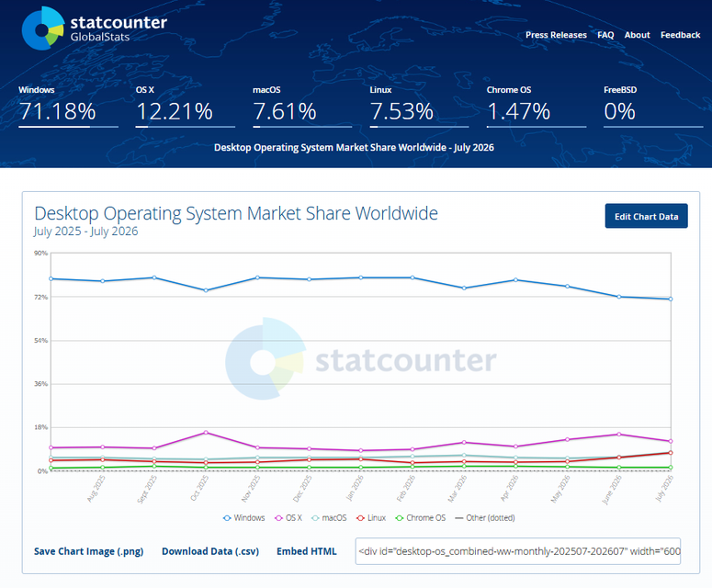Toggle the macOS series in legend

(x=329, y=517)
